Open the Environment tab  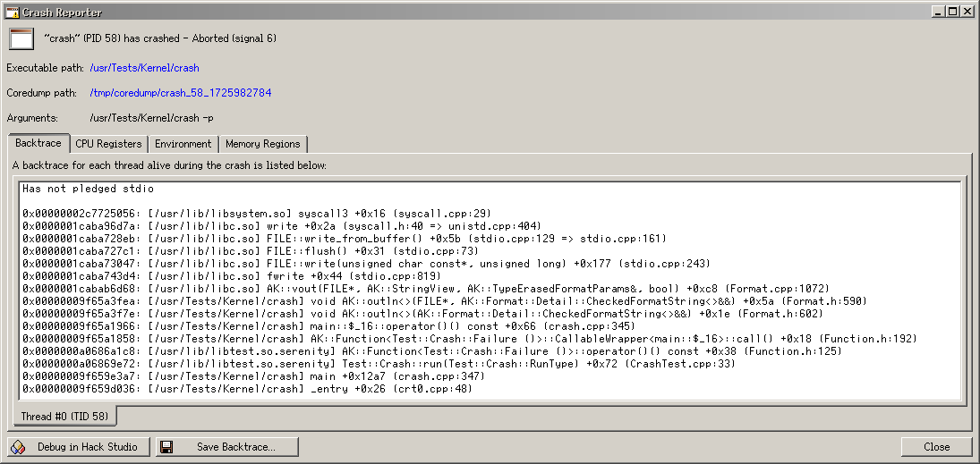point(183,144)
